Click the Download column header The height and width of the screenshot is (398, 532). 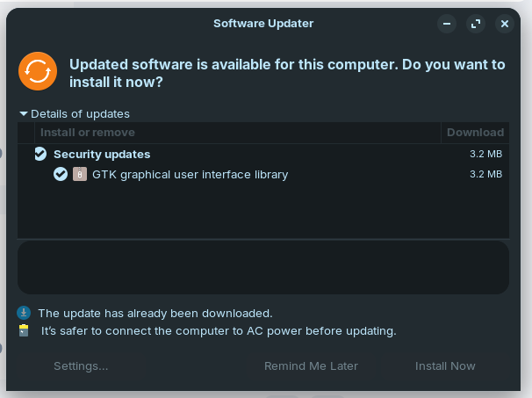point(475,133)
